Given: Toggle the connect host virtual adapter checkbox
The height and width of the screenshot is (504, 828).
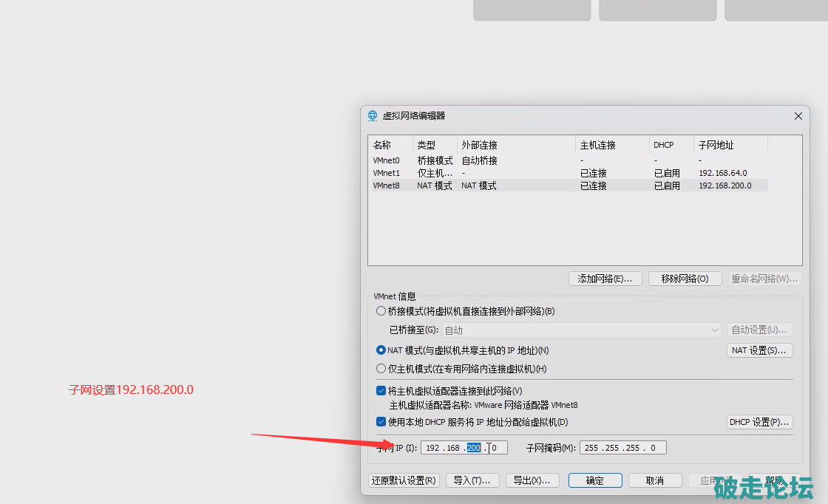Looking at the screenshot, I should point(381,391).
